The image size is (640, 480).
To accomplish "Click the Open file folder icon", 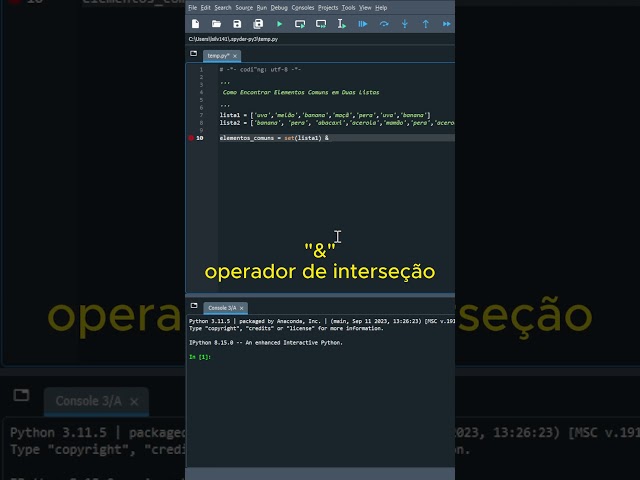I will pos(216,24).
